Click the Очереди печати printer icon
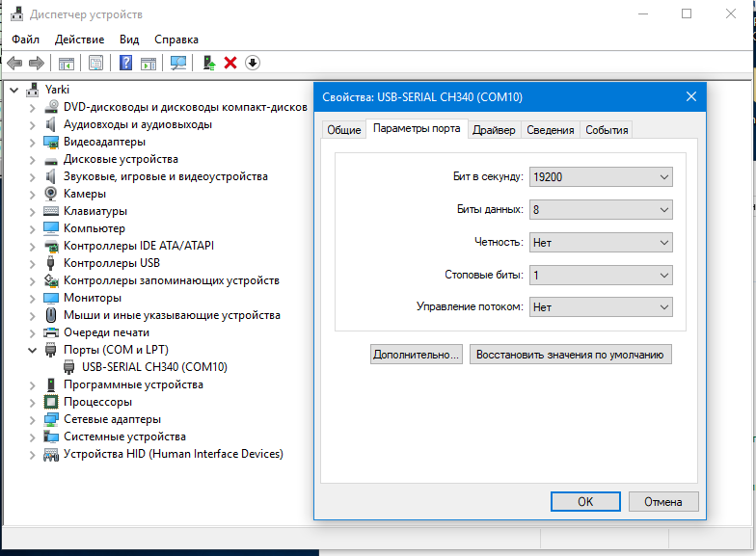The height and width of the screenshot is (556, 756). click(51, 332)
